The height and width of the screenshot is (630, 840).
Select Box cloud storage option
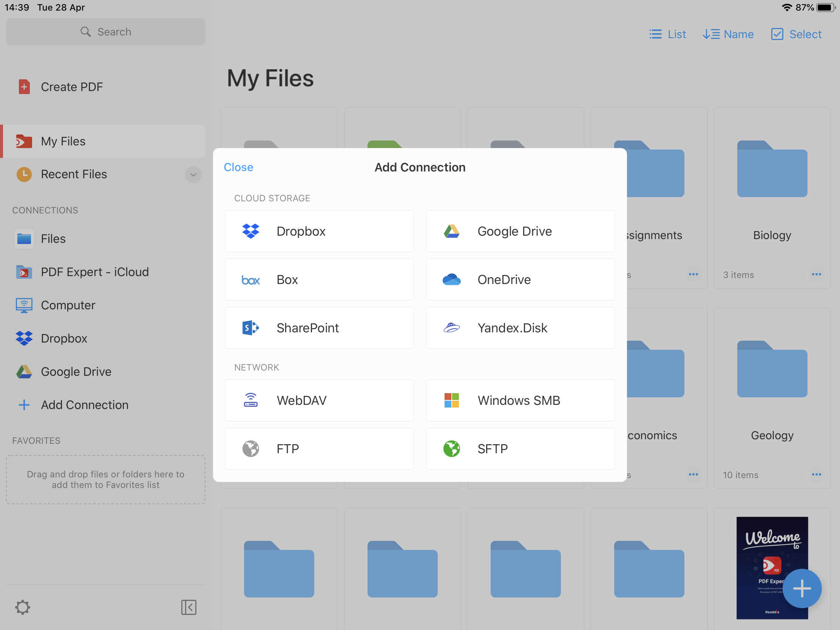coord(320,279)
